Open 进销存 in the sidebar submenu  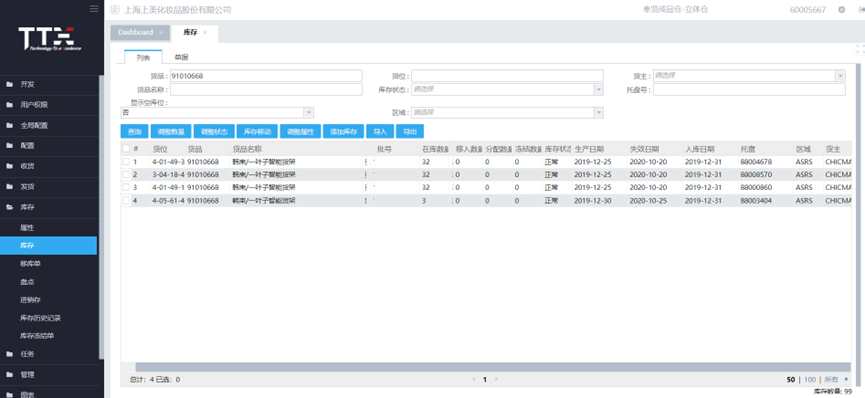(30, 300)
